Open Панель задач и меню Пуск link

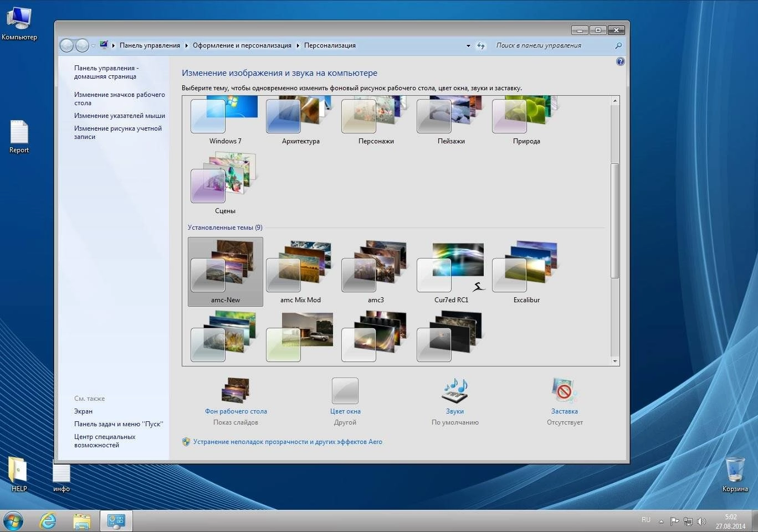119,424
